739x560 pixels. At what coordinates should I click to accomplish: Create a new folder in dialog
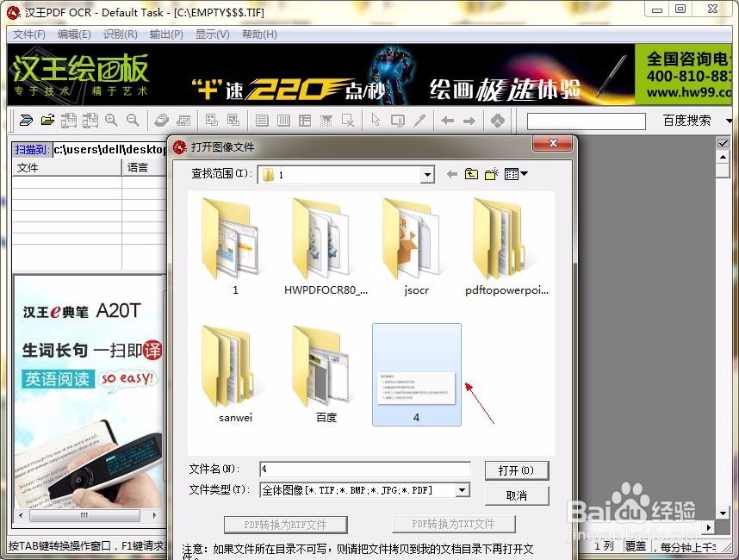tap(492, 174)
